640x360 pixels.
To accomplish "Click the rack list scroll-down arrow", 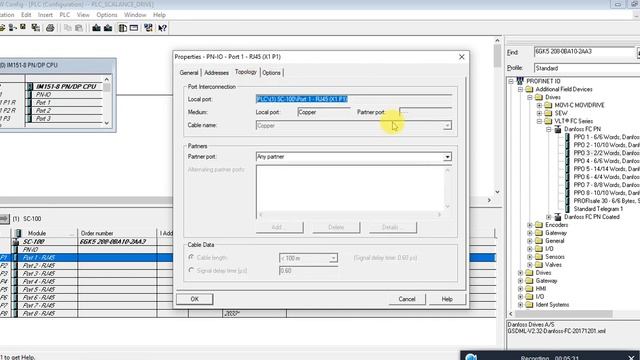I will [107, 123].
